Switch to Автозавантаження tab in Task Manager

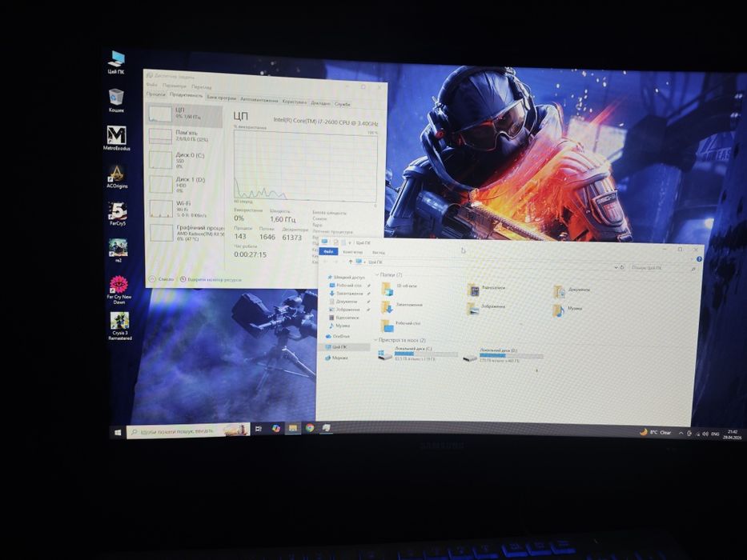[x=259, y=99]
